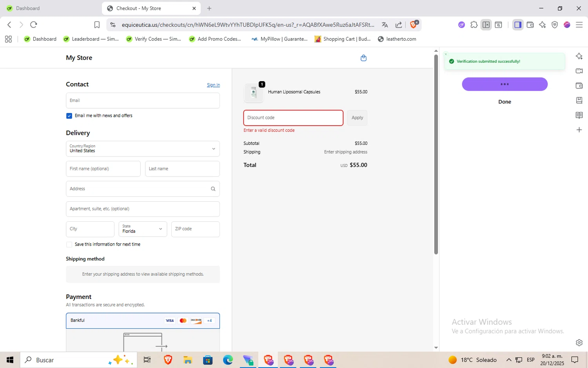
Task: Open the video camera icon in side strip
Action: (x=579, y=71)
